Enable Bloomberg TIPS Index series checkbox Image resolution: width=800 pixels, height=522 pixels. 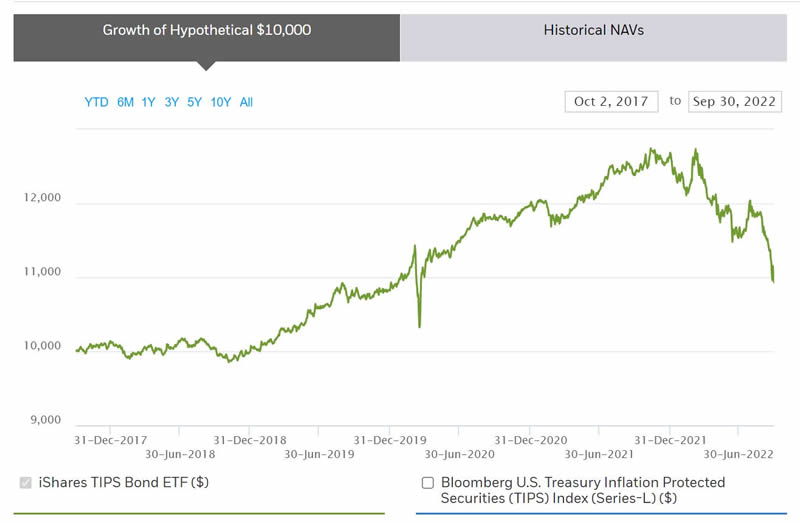click(428, 483)
